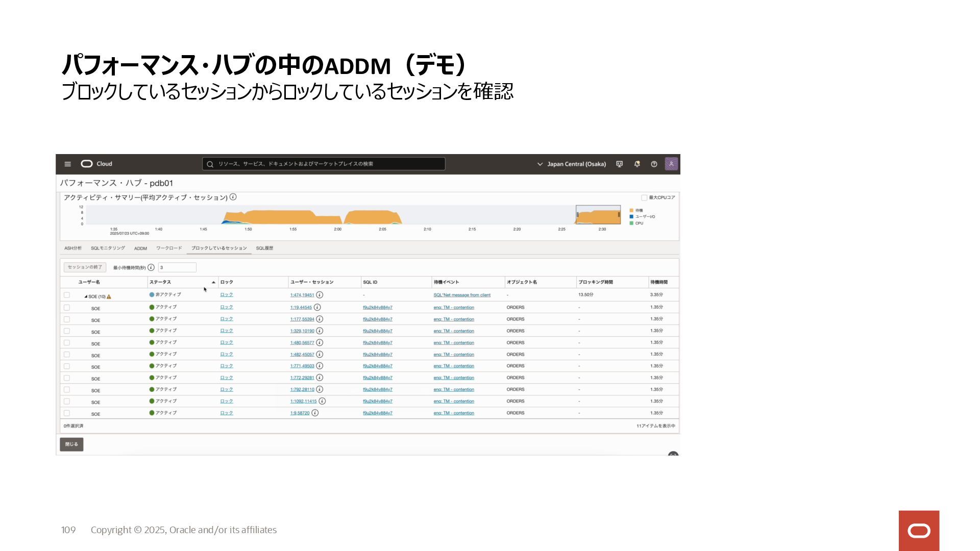Open the user profile avatar

[x=671, y=164]
